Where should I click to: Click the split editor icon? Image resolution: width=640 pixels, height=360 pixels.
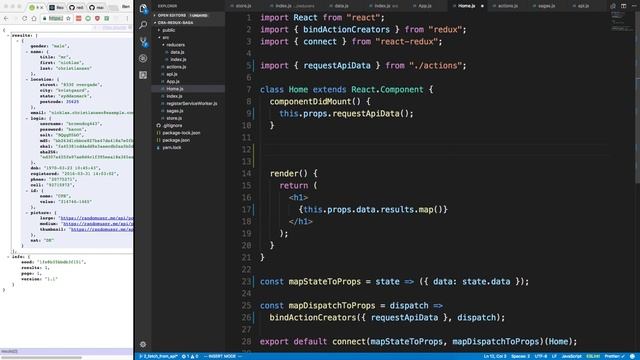623,6
